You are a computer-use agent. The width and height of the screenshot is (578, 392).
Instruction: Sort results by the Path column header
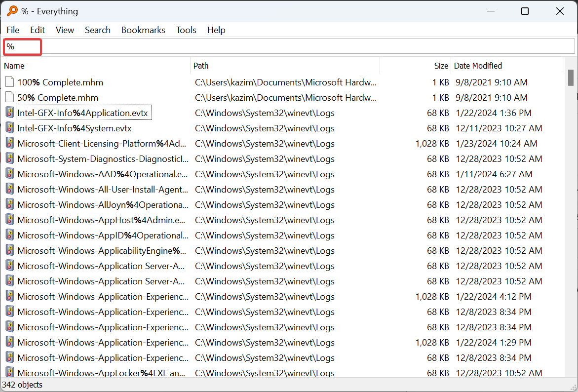[x=285, y=66]
